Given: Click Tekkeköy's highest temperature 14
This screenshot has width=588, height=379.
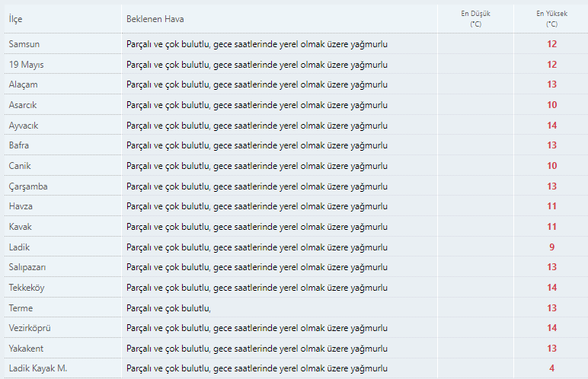Looking at the screenshot, I should 551,288.
